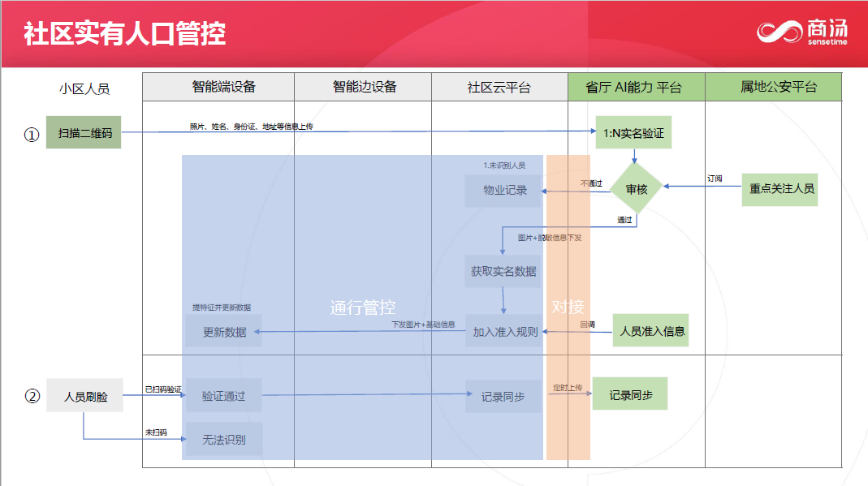Click the 验证通过 box

click(223, 395)
